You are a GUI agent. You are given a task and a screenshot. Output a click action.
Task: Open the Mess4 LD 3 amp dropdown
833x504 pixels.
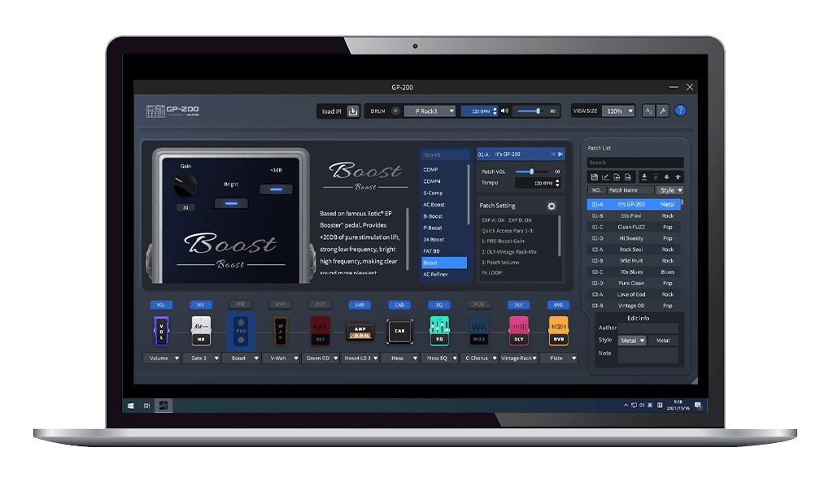click(360, 358)
